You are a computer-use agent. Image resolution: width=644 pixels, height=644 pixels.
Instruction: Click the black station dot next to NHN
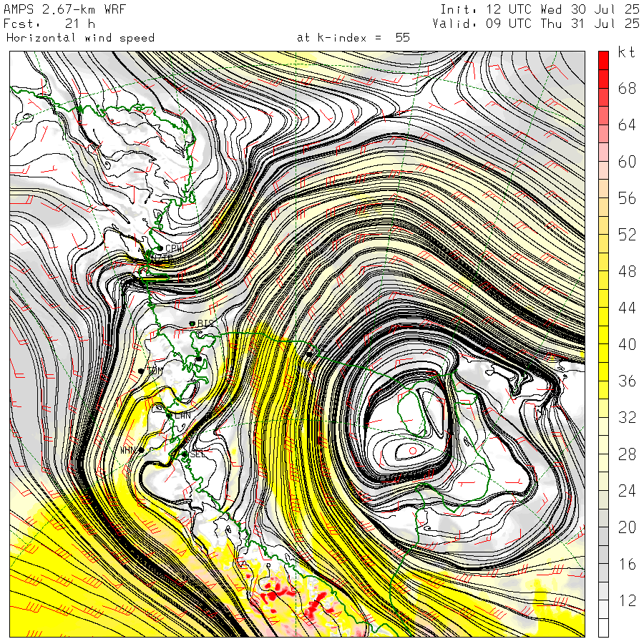coord(141,450)
